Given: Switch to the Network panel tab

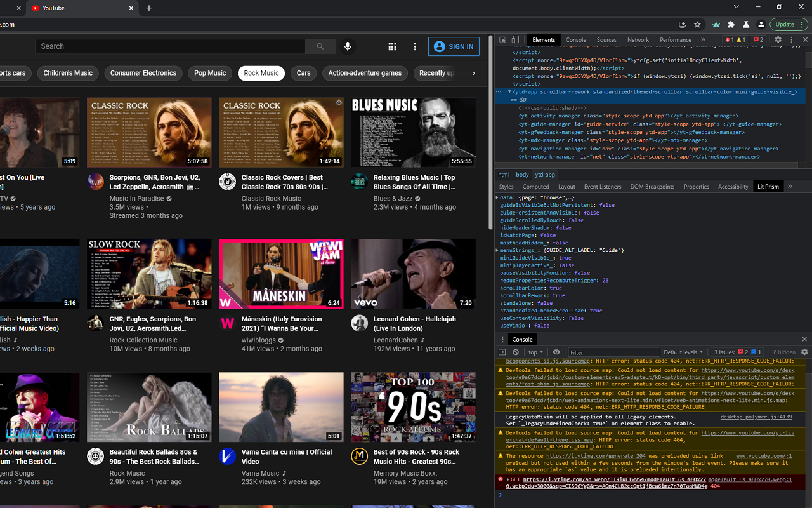Looking at the screenshot, I should point(638,39).
